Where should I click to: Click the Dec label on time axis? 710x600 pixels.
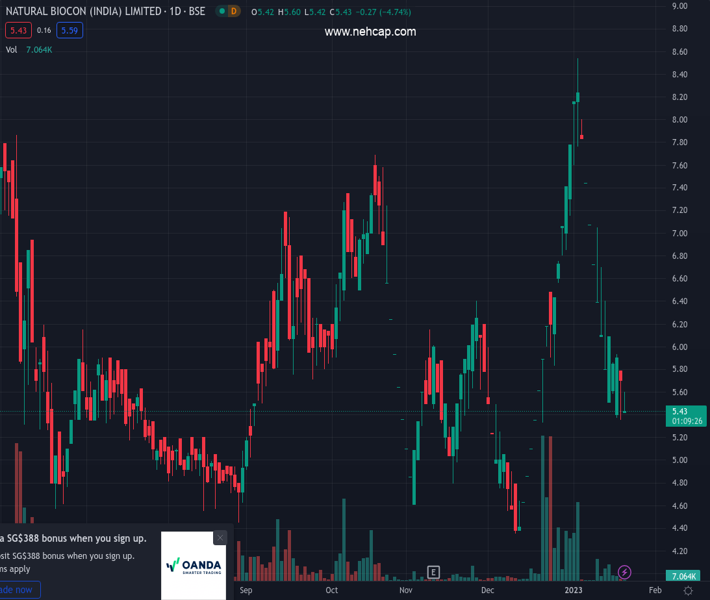pos(487,591)
